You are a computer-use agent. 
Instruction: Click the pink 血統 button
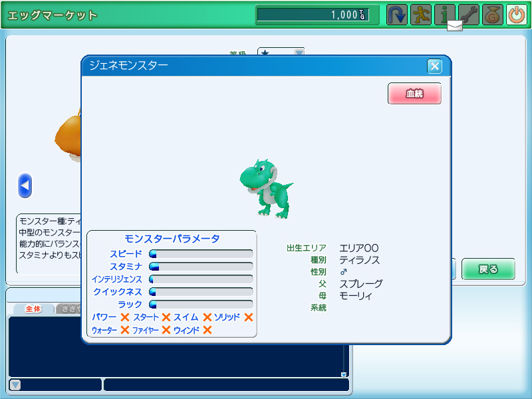pyautogui.click(x=414, y=93)
